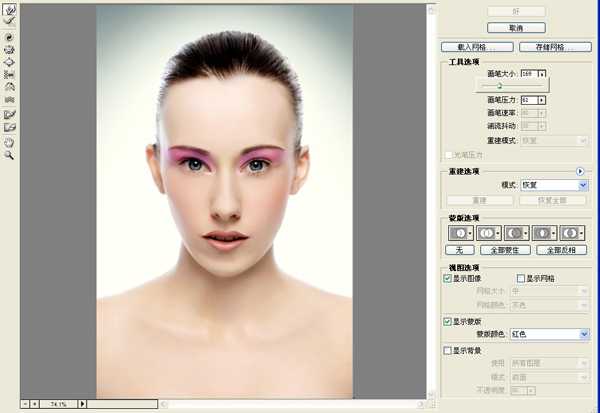
Task: Open the 模式 reconstruct mode dropdown
Action: tap(554, 185)
